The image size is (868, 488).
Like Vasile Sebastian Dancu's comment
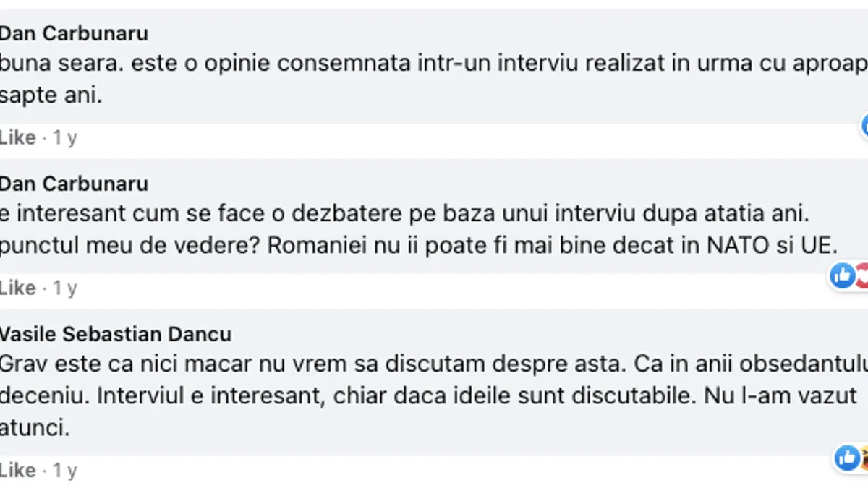click(17, 471)
